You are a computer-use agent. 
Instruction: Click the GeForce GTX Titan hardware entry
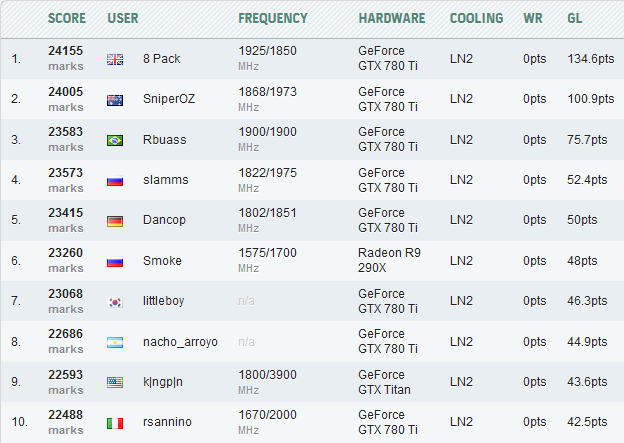pyautogui.click(x=384, y=382)
